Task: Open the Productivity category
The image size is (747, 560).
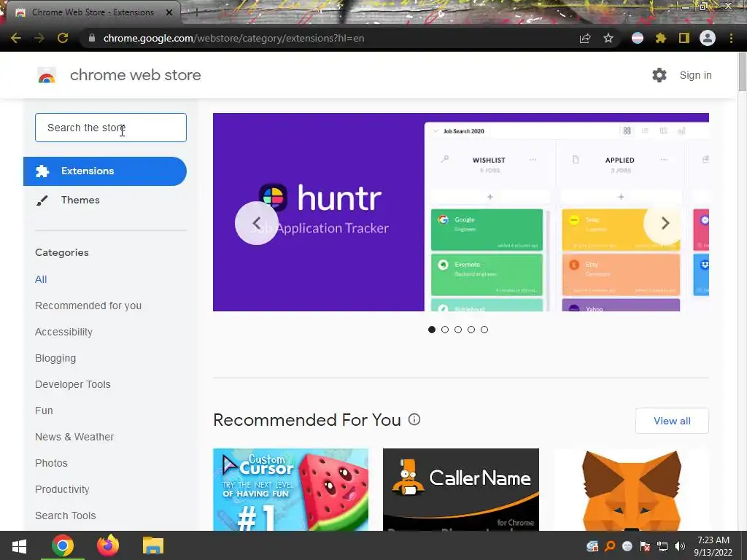Action: 63,489
